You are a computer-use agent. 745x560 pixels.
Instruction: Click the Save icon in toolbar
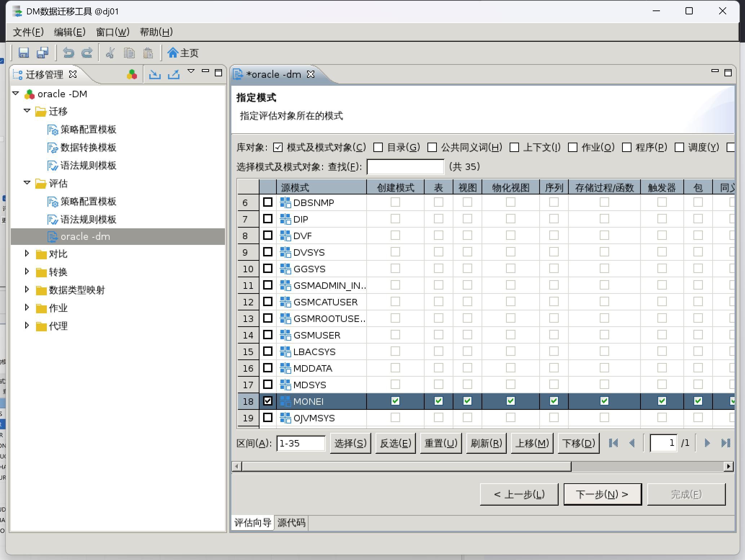pos(24,53)
